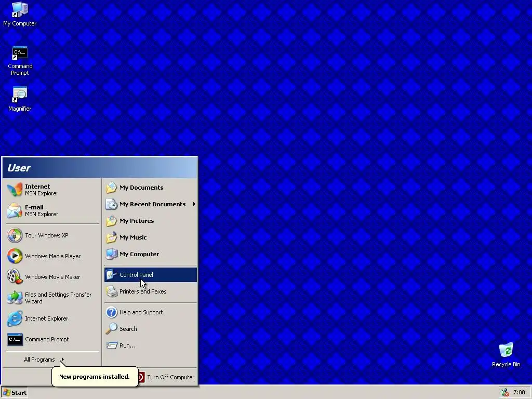Click Tour Windows XP icon

tap(15, 235)
